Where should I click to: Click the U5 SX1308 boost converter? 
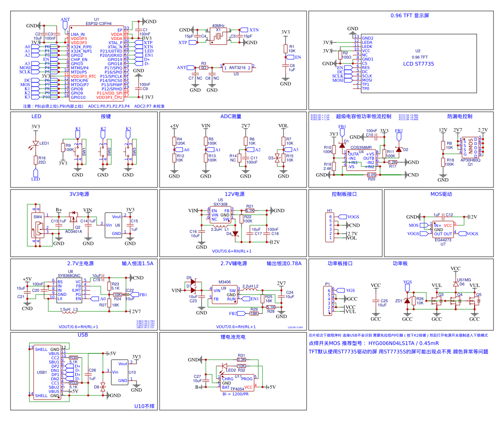[x=220, y=214]
